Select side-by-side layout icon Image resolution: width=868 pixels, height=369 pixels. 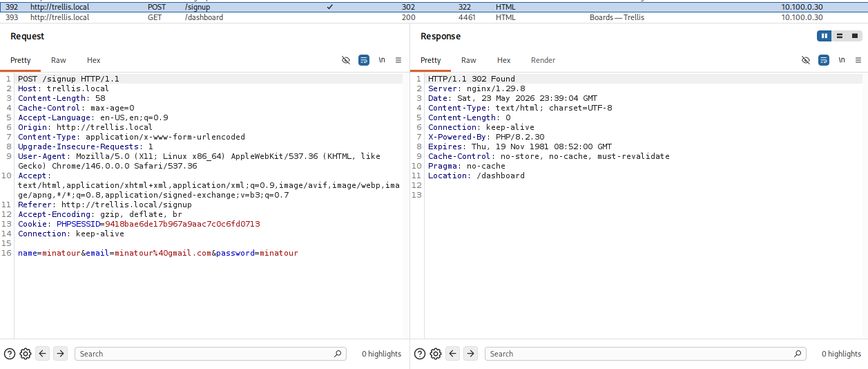pyautogui.click(x=824, y=36)
